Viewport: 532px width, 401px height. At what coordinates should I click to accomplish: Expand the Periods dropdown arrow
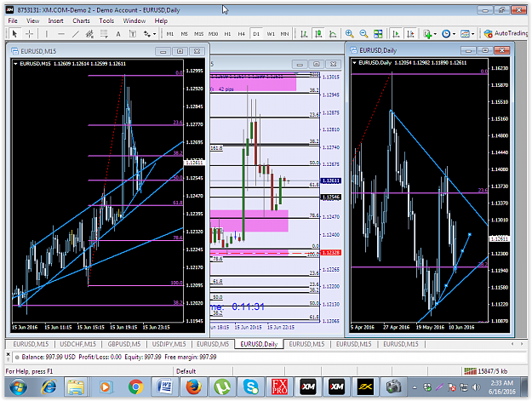[454, 34]
